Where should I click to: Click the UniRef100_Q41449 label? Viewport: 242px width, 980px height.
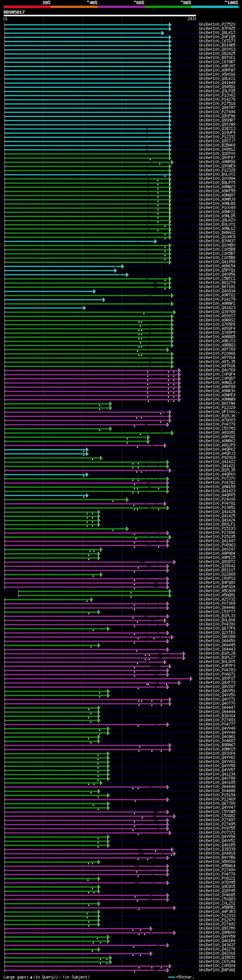[x=217, y=83]
